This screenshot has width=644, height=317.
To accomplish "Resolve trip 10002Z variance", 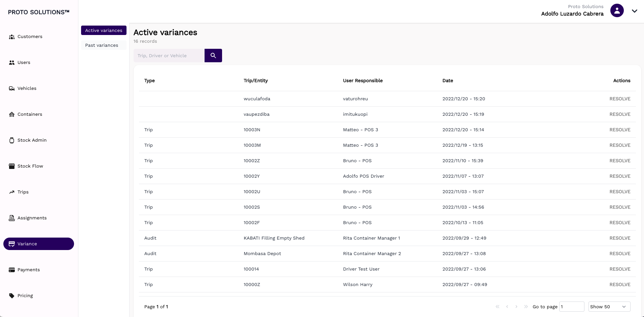I will click(x=620, y=161).
